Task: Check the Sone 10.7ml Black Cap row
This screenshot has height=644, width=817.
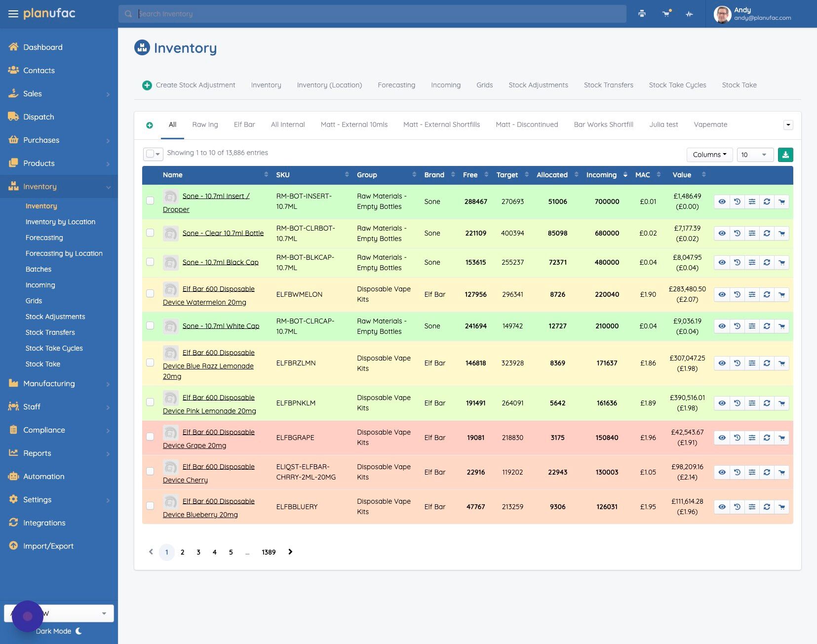Action: pyautogui.click(x=150, y=262)
